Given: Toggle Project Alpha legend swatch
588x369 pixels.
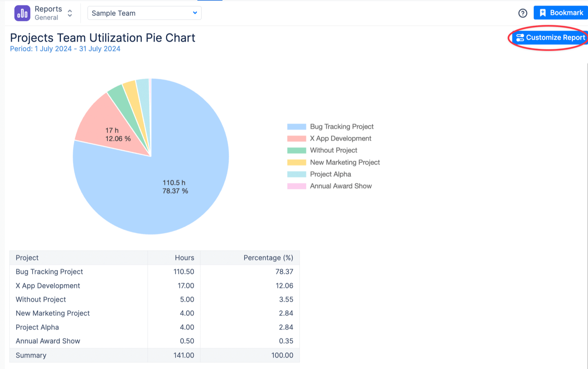Looking at the screenshot, I should coord(296,174).
